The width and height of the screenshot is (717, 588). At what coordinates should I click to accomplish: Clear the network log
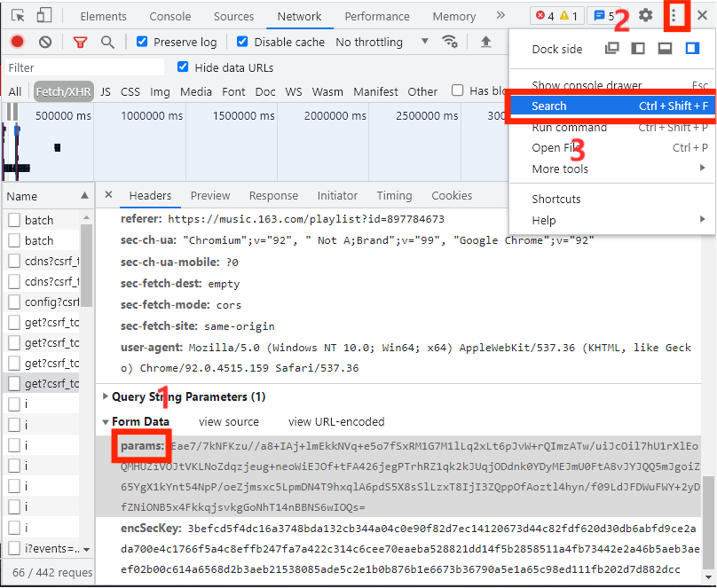point(45,42)
